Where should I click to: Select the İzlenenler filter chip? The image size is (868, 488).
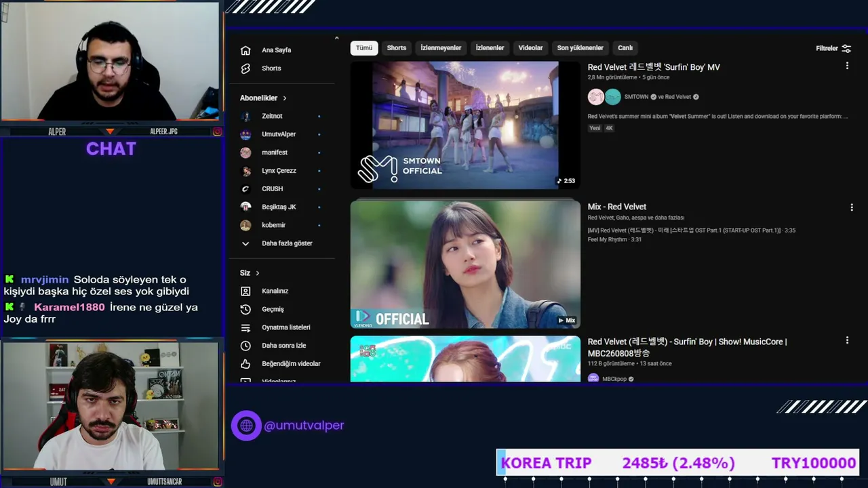point(490,48)
